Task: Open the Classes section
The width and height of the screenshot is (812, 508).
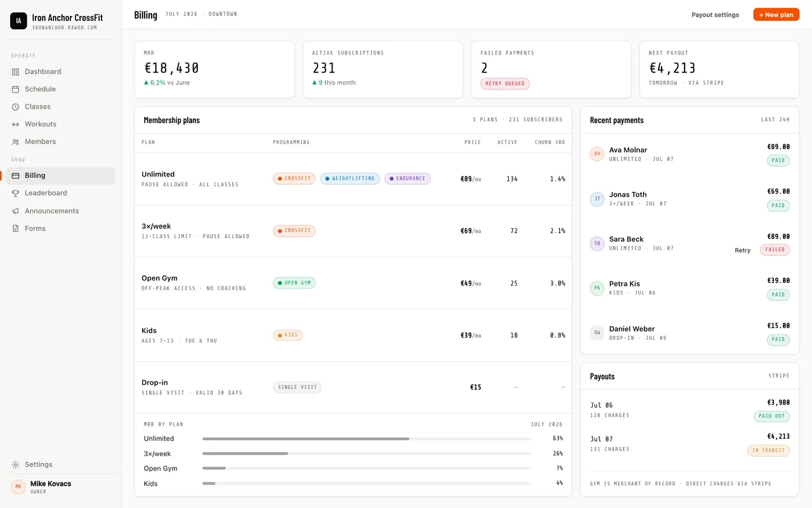Action: [x=61, y=107]
